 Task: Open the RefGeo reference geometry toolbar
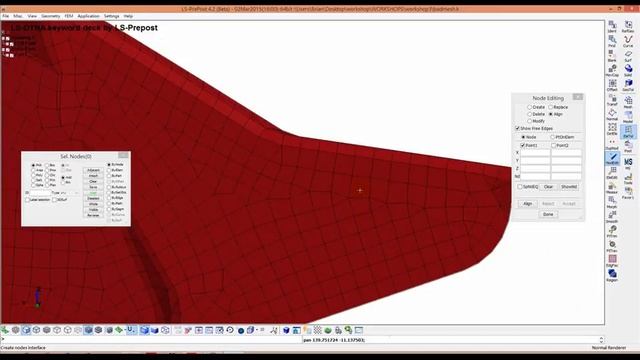pyautogui.click(x=628, y=27)
